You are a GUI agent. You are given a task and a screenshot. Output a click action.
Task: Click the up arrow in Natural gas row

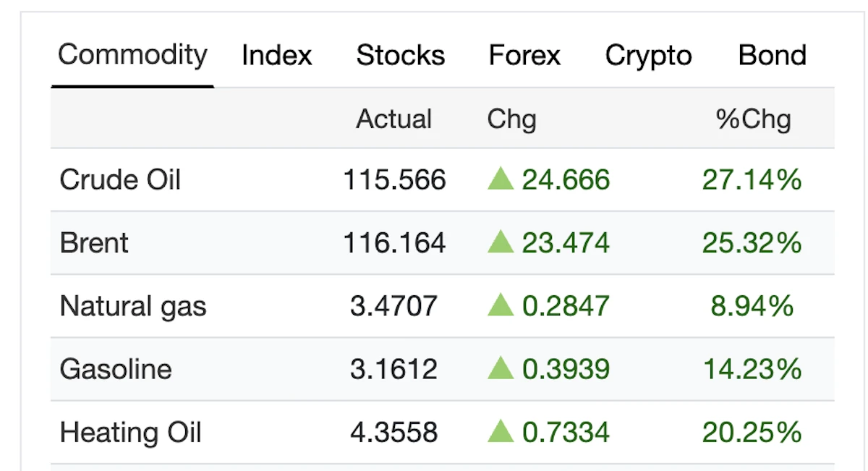(501, 305)
